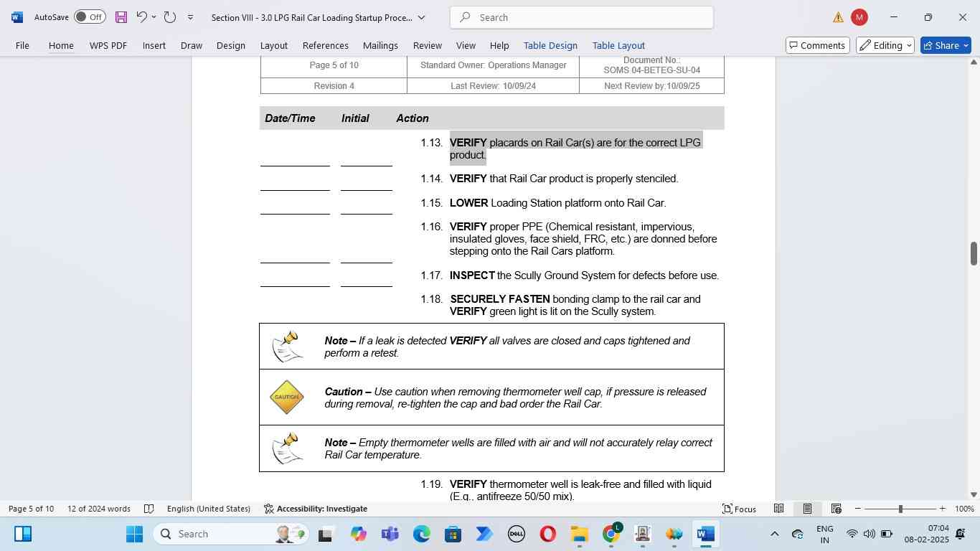Click the yellow warning triangle icon
Viewport: 980px width, 551px height.
coord(838,17)
